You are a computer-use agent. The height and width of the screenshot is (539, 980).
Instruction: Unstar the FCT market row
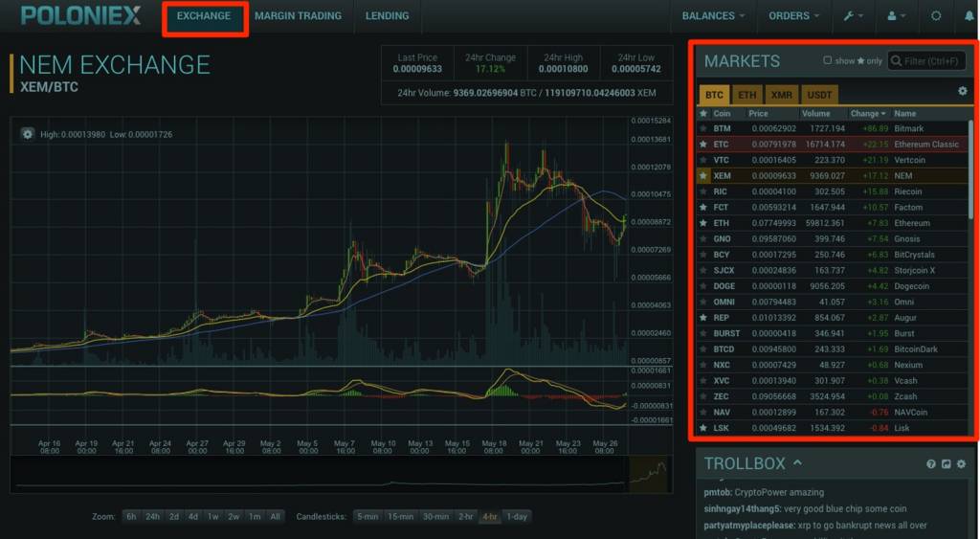(x=703, y=207)
